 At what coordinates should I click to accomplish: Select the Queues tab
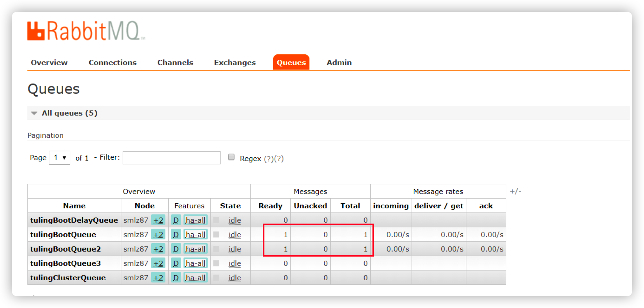291,62
